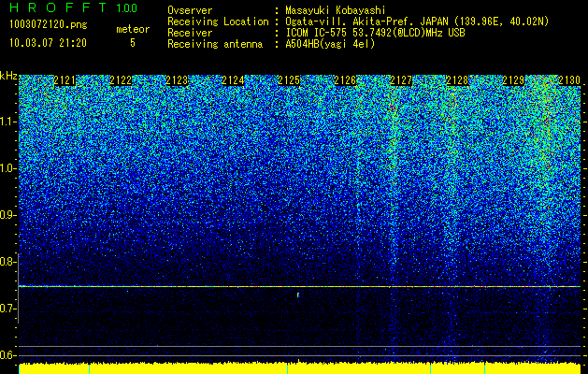Select the filename 1003072120.png
The image size is (588, 374).
[49, 24]
